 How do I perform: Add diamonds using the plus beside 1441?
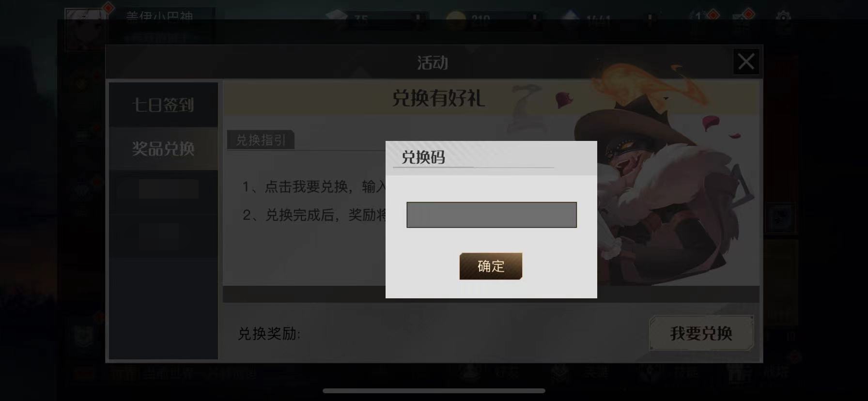(651, 20)
